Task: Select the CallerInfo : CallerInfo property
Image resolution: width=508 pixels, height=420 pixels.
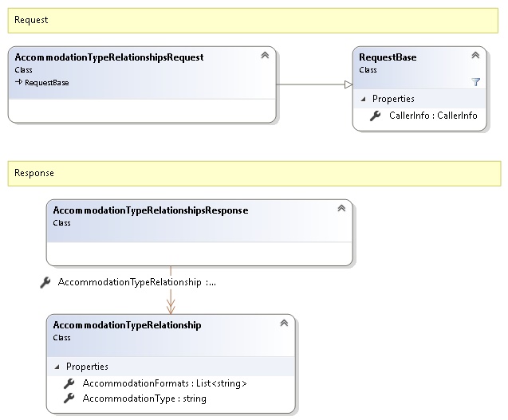Action: 434,116
